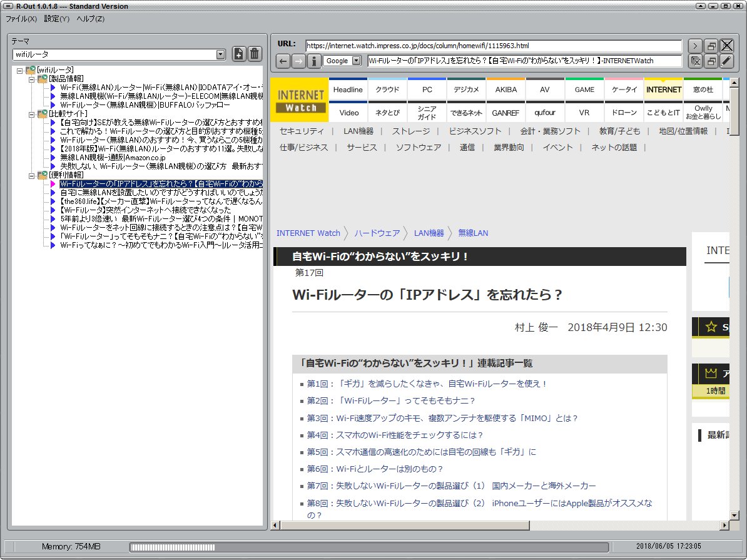Select tree item starting '5年前より3倍速い'

point(161,219)
